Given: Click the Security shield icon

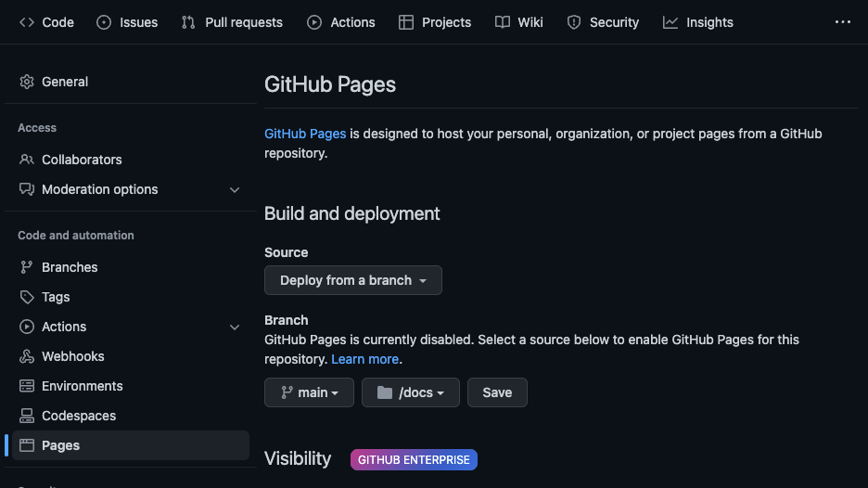Looking at the screenshot, I should coord(574,22).
